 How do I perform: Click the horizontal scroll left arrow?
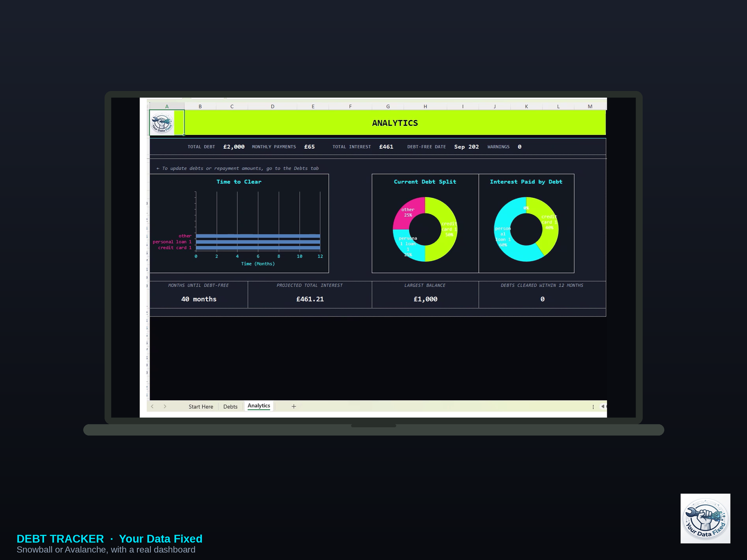[602, 406]
